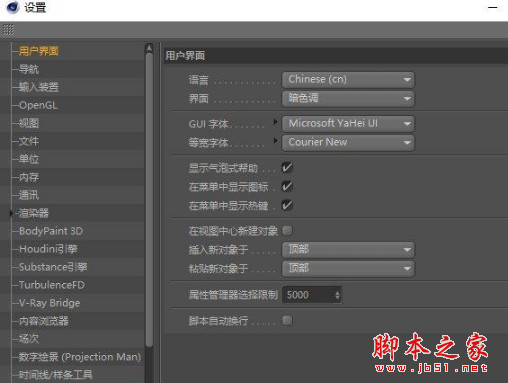Click the Cinema 4D logo icon in title bar
Image resolution: width=508 pixels, height=383 pixels.
[x=13, y=7]
